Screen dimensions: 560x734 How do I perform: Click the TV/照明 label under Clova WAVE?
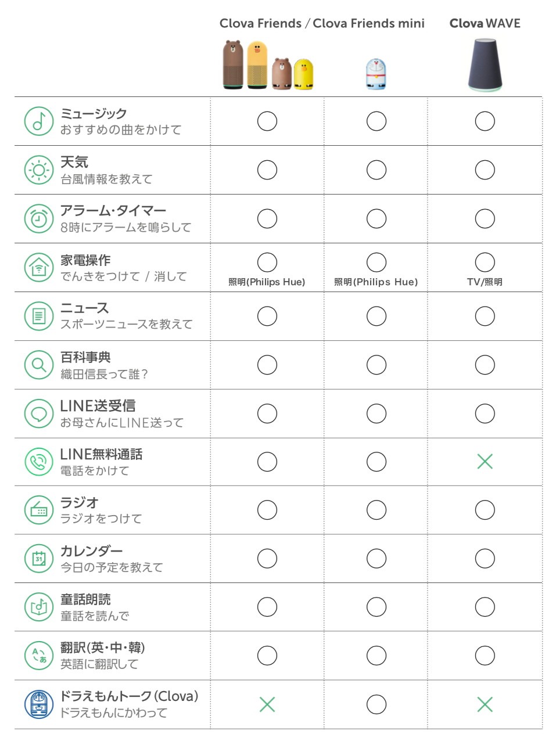(484, 282)
